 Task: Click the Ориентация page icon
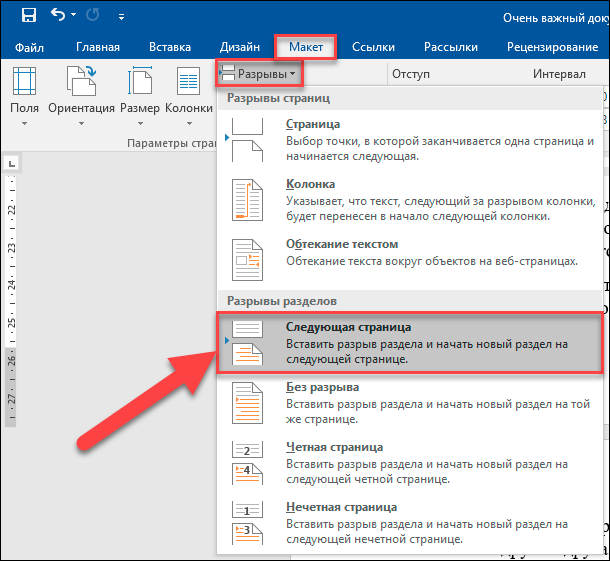point(81,81)
